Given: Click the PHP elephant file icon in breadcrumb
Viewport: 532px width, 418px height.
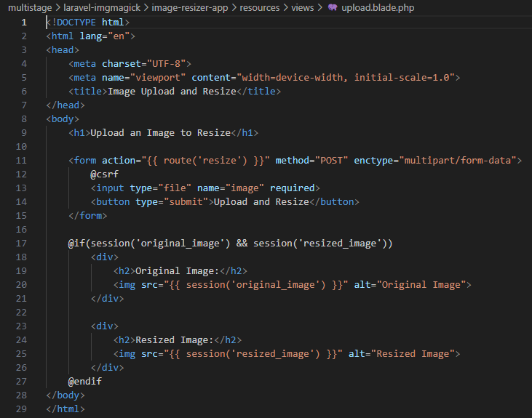Looking at the screenshot, I should 332,7.
